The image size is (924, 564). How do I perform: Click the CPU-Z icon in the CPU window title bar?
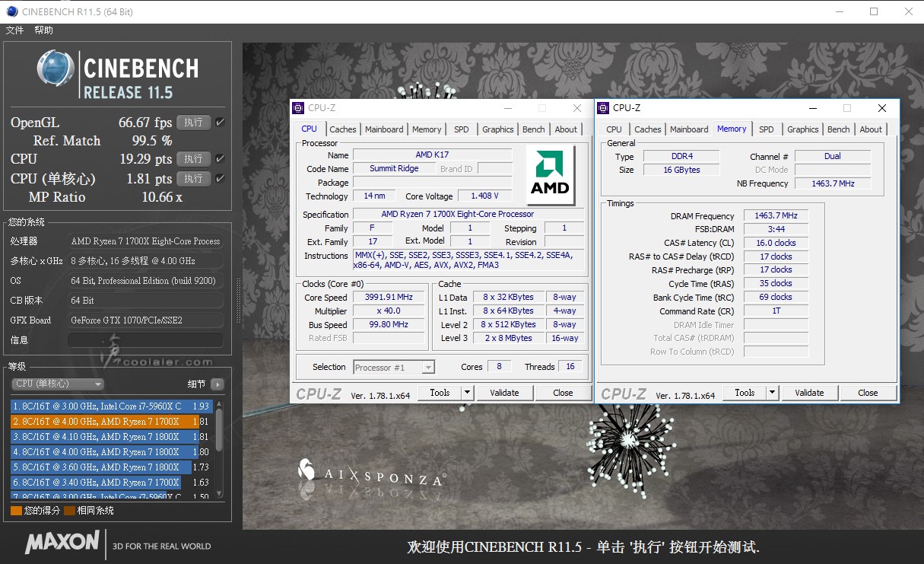[x=299, y=108]
